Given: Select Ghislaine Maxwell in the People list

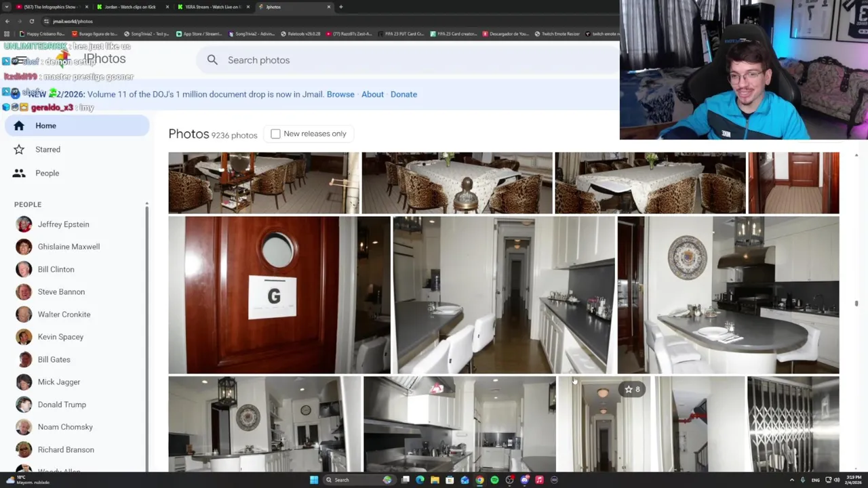Looking at the screenshot, I should pyautogui.click(x=68, y=247).
